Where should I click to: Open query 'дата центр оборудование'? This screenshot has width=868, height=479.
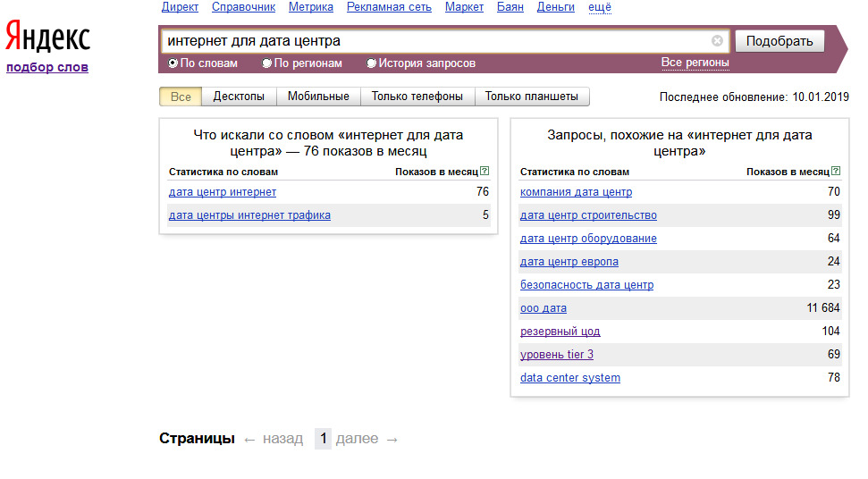coord(588,239)
